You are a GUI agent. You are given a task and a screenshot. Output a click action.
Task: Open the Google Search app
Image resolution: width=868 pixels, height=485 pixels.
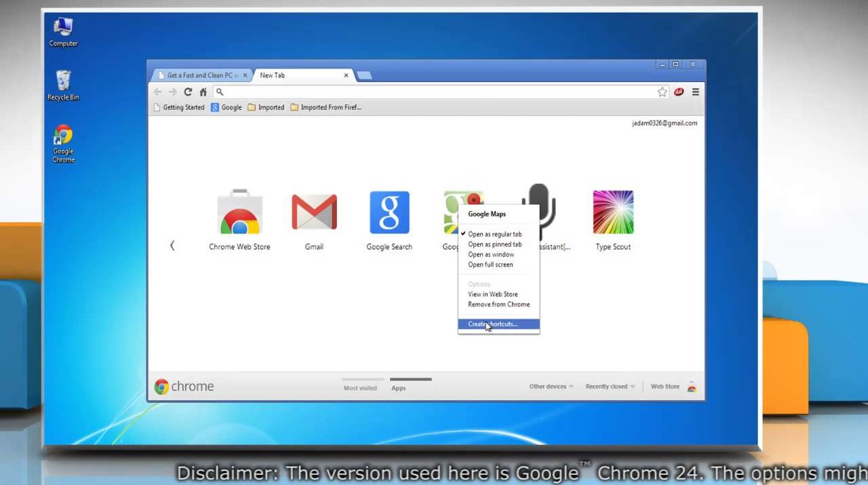pos(389,213)
